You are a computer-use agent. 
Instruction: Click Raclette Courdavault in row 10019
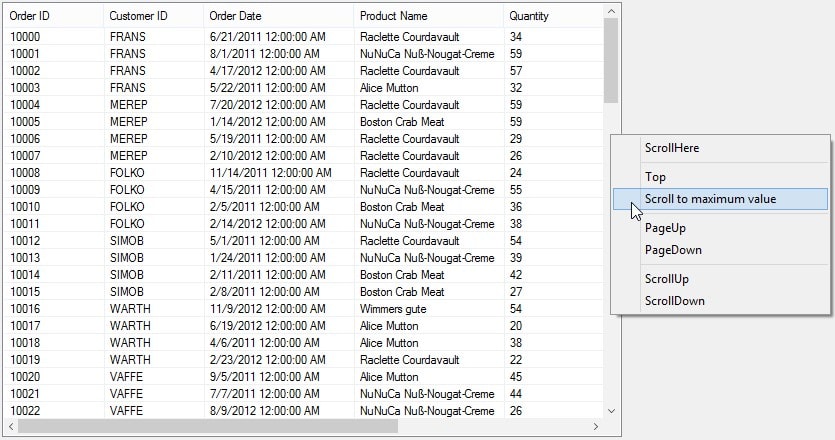click(429, 360)
